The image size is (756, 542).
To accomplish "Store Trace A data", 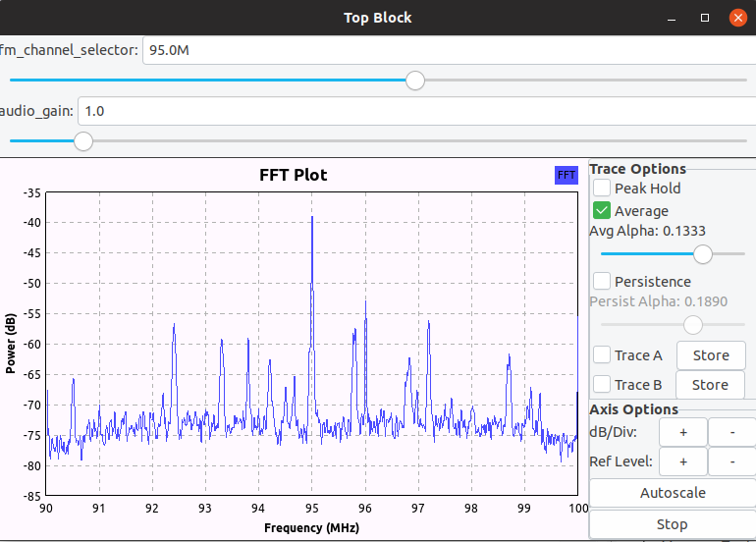I will pos(710,355).
